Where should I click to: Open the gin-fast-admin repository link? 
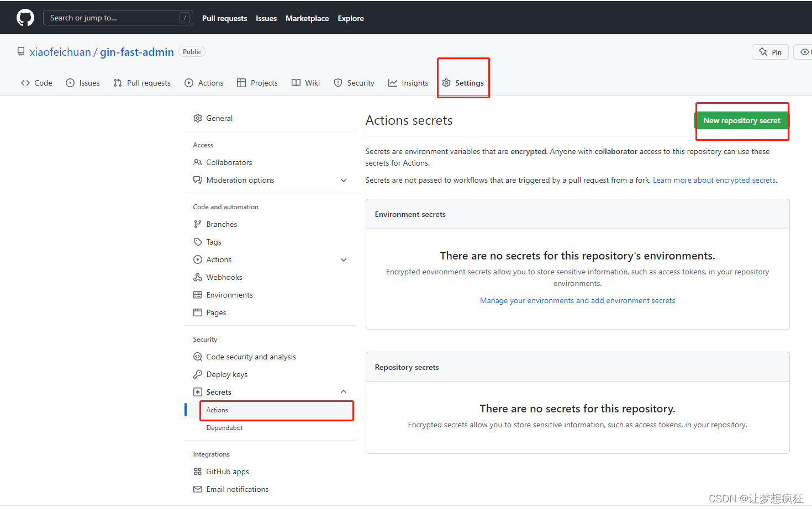[137, 52]
